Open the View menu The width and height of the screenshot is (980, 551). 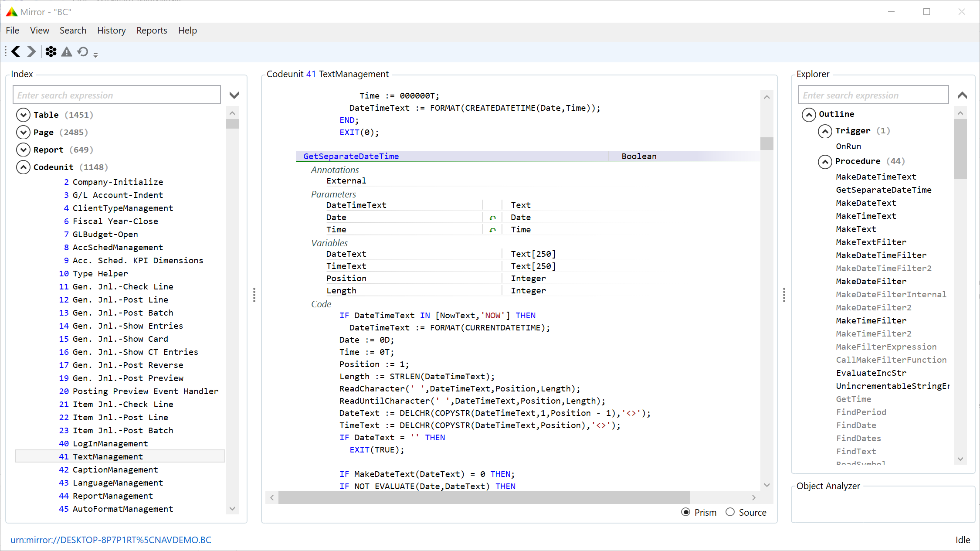[40, 31]
